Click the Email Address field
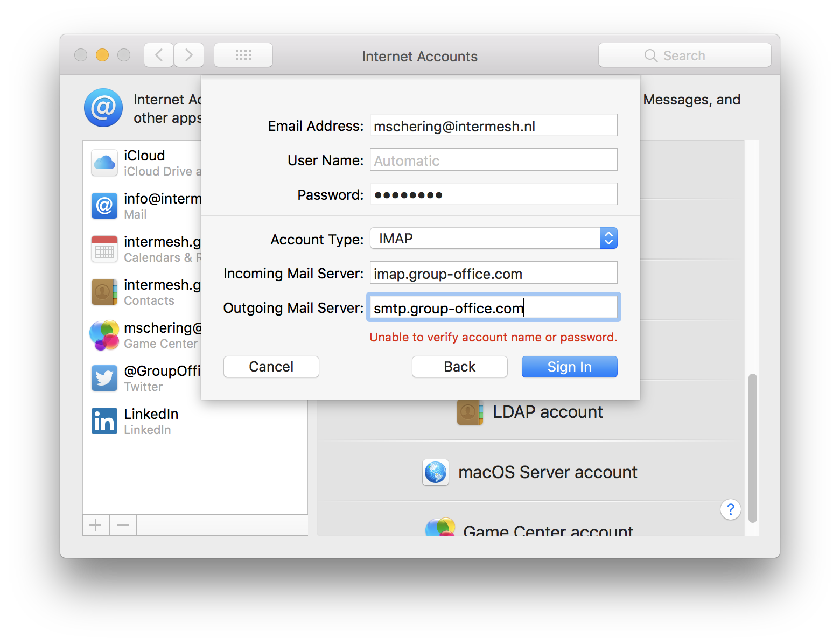The image size is (840, 644). tap(494, 125)
